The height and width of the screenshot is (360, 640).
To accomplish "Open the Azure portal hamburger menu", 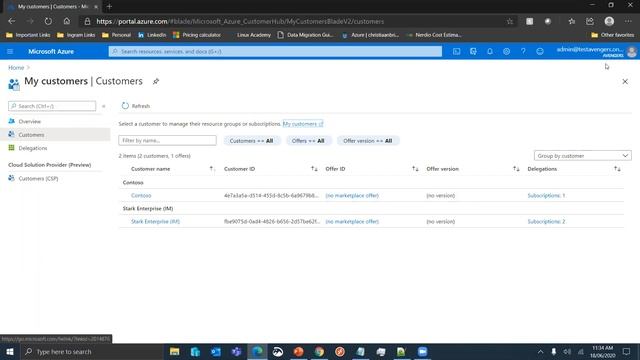I will [x=10, y=51].
